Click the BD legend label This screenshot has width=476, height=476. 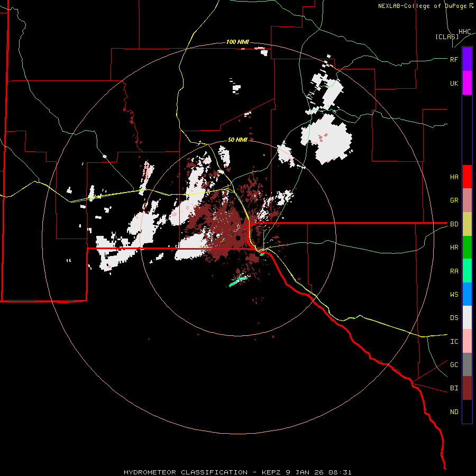pyautogui.click(x=454, y=224)
